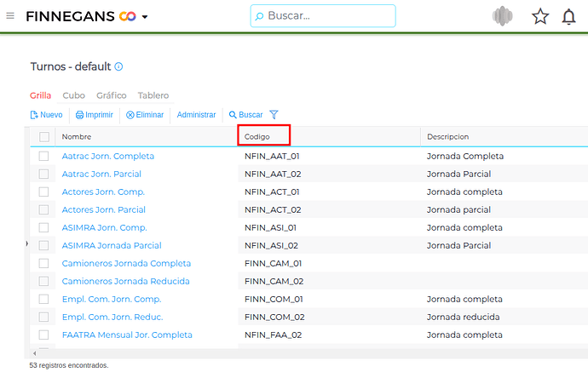588x372 pixels.
Task: Click the filter funnel icon
Action: click(x=274, y=115)
